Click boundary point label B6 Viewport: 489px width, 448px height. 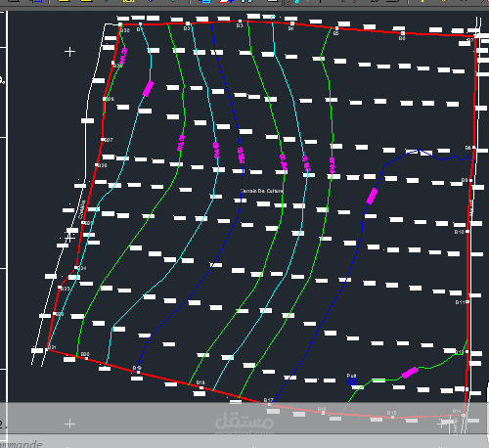pyautogui.click(x=402, y=38)
